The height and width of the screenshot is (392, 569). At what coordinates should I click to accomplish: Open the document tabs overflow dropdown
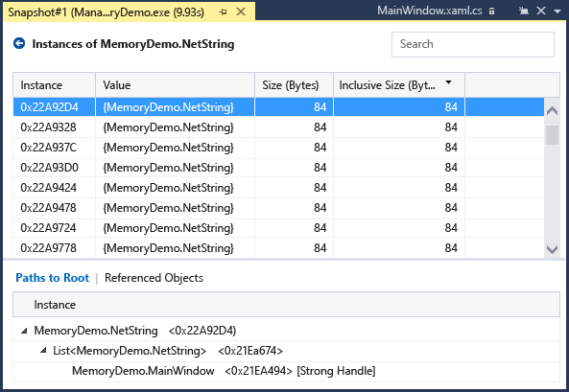click(x=557, y=12)
